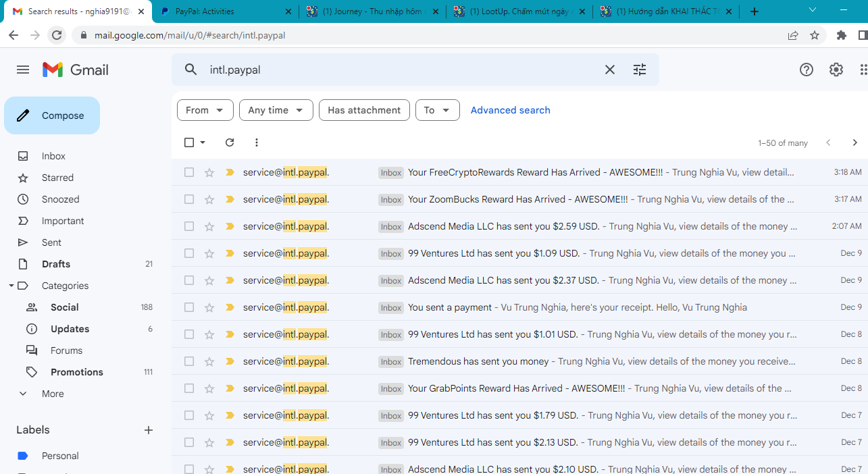Open the Advanced search link
The image size is (868, 474).
click(x=511, y=110)
